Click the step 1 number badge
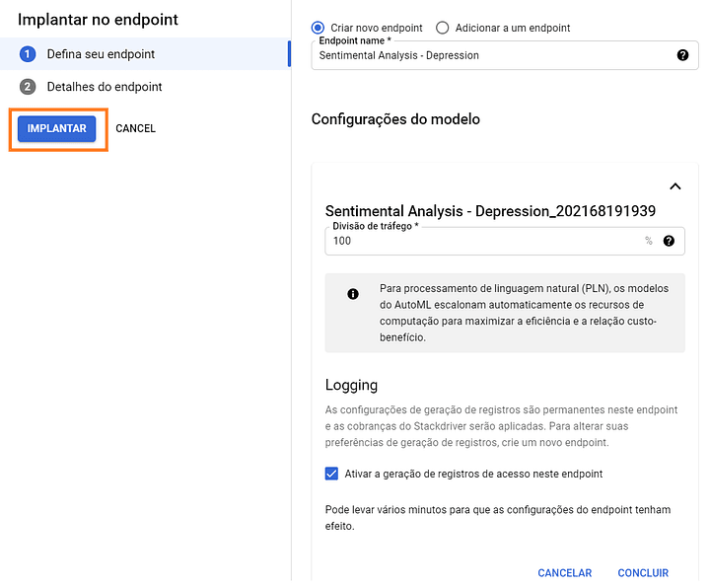 coord(28,54)
